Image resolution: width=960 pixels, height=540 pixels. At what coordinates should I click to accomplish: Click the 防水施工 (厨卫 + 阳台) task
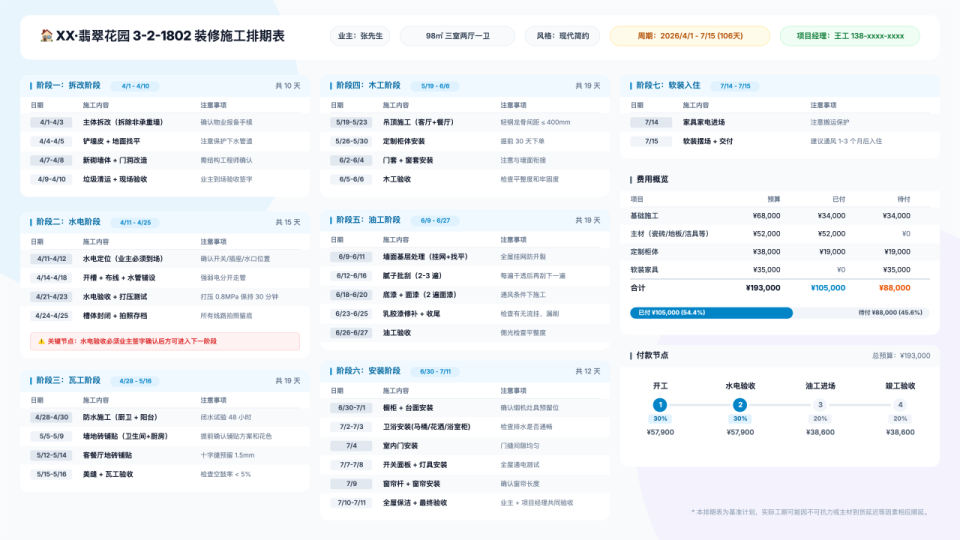click(121, 418)
